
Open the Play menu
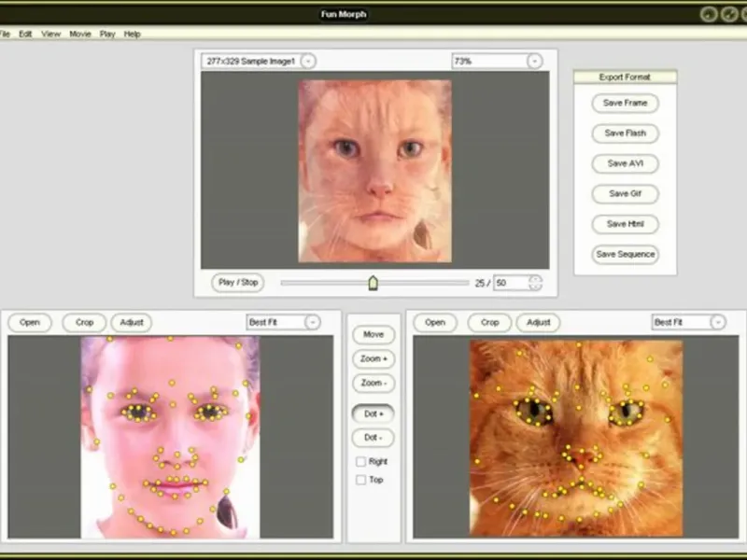(x=107, y=34)
